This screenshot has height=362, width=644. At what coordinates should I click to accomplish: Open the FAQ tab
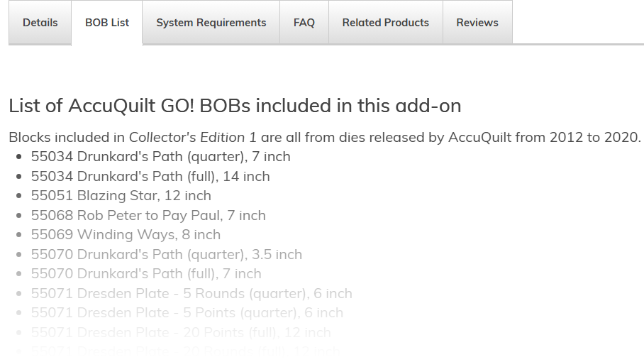point(304,23)
